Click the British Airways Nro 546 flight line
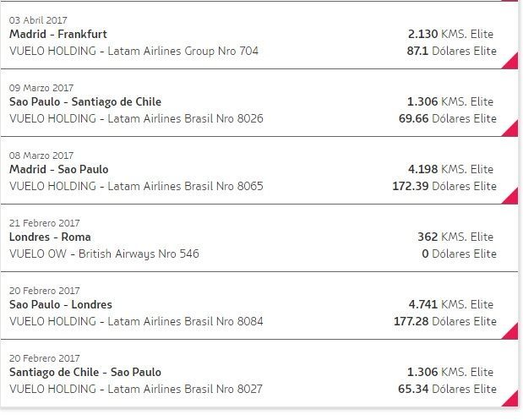This screenshot has width=523, height=420. [x=104, y=254]
